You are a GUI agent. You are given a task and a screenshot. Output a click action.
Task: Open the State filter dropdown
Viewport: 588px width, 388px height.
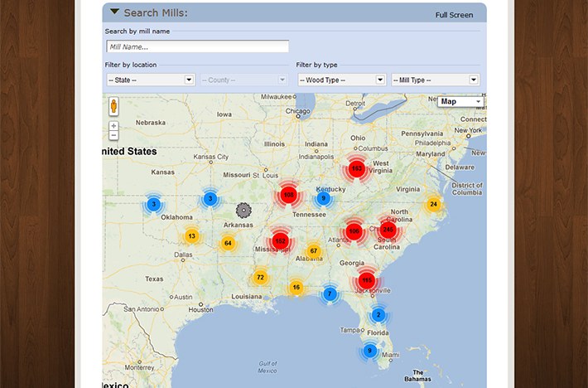(x=150, y=80)
